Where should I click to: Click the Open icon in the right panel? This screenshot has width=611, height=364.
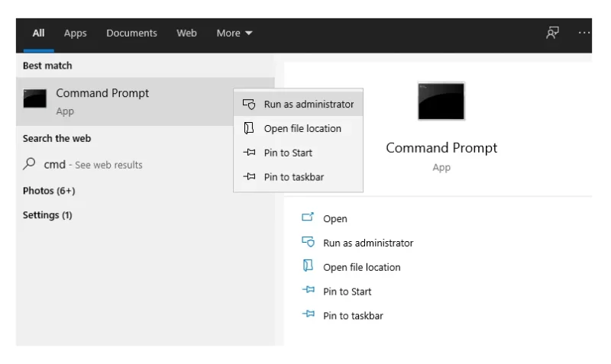[x=308, y=217]
